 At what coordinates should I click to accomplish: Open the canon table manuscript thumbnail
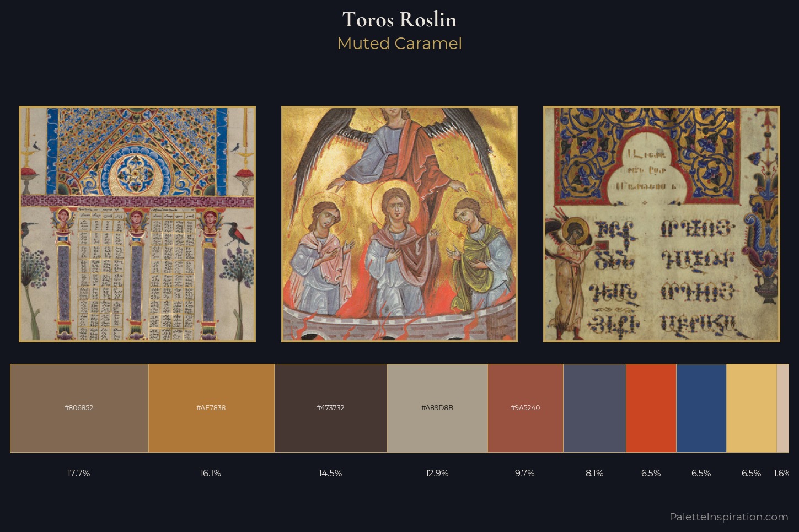137,224
